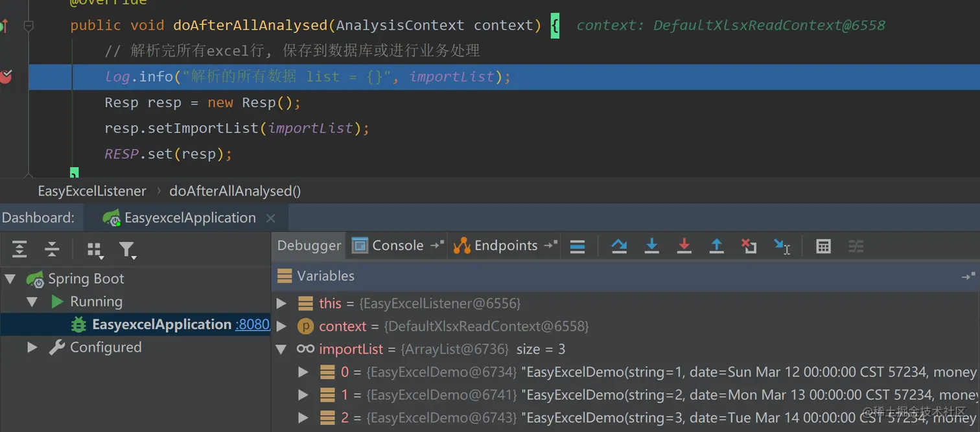Expand importList element 1
The height and width of the screenshot is (432, 980).
pyautogui.click(x=303, y=395)
